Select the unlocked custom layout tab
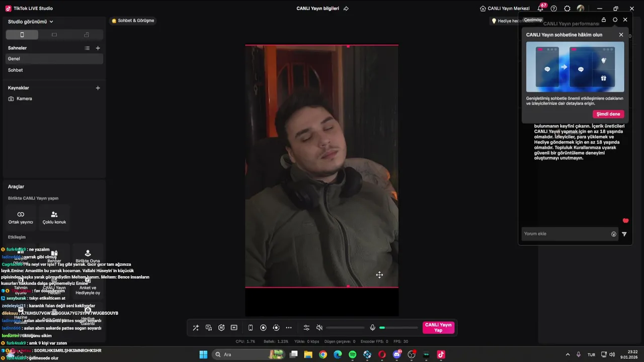Screen dimensions: 644x362 click(x=87, y=35)
